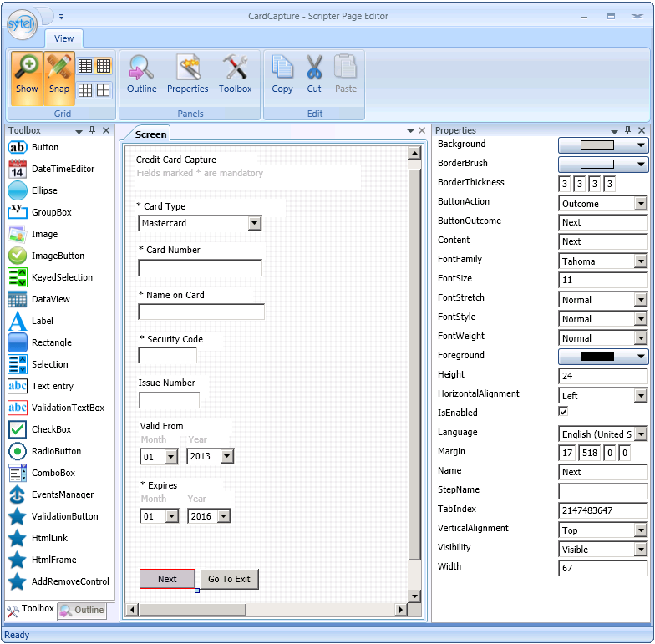Select the Ellipse tool

pos(33,190)
